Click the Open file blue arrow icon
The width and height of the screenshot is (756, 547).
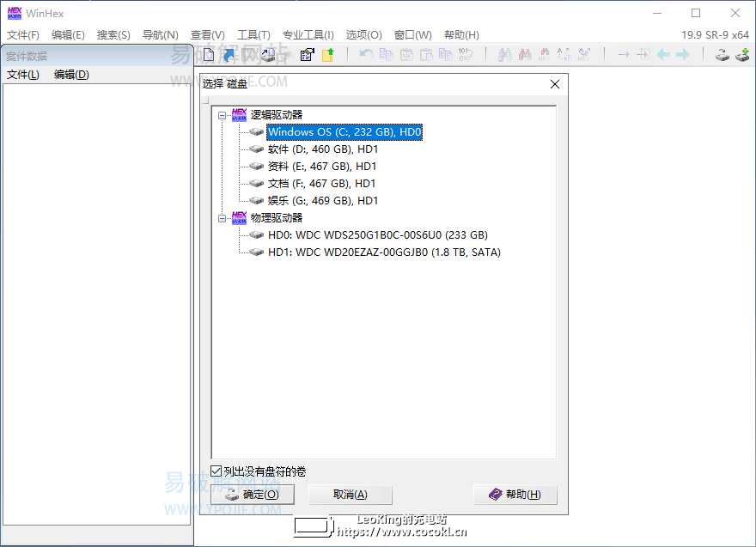click(x=229, y=55)
